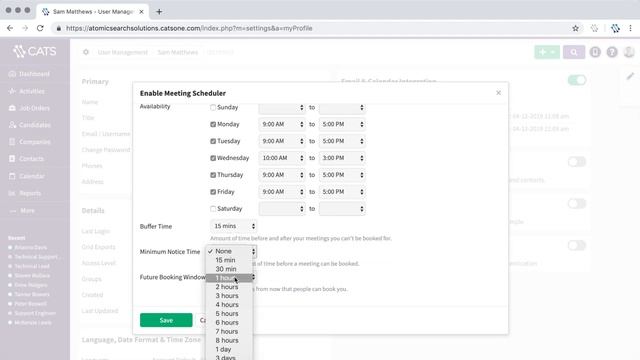Screen dimensions: 640x360
Task: Check the Sunday availability checkbox
Action: click(213, 107)
